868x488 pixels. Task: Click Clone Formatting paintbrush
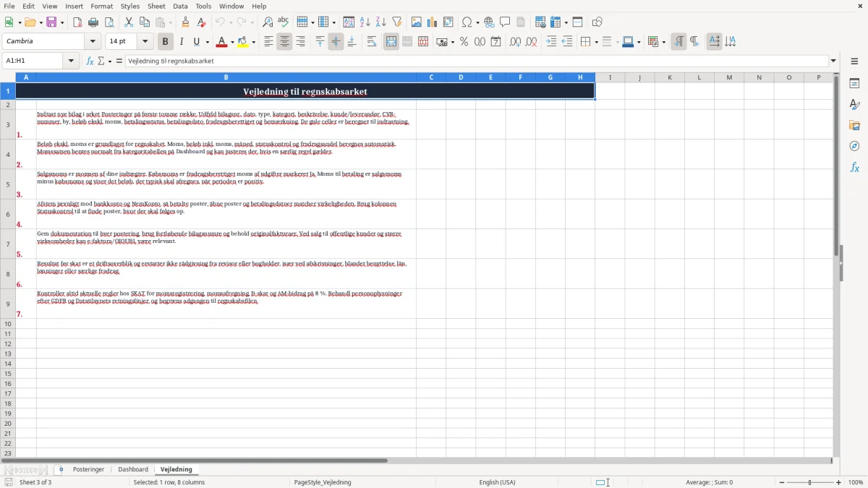[x=185, y=22]
